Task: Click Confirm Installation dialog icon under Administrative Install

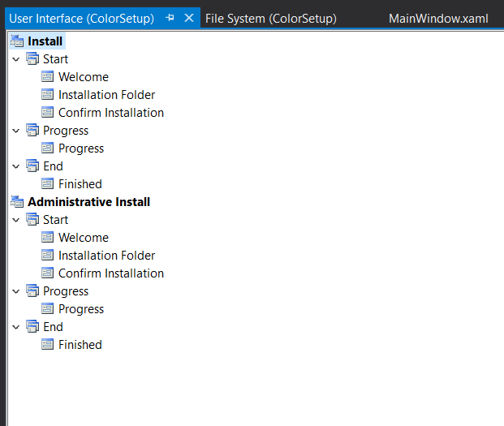Action: click(x=48, y=273)
